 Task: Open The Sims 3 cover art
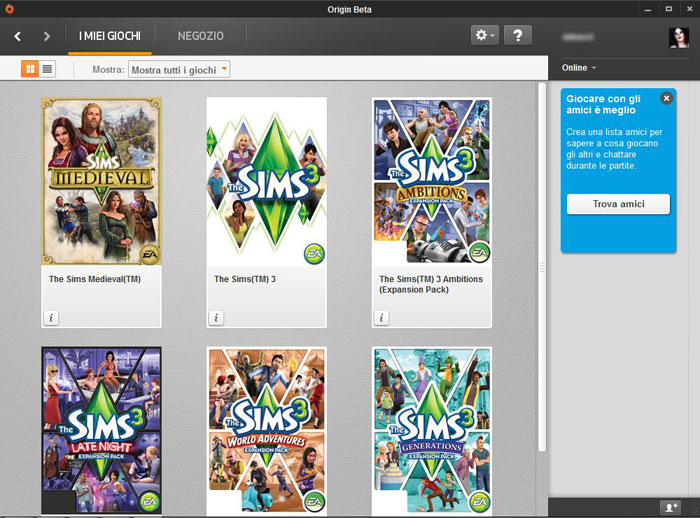267,182
